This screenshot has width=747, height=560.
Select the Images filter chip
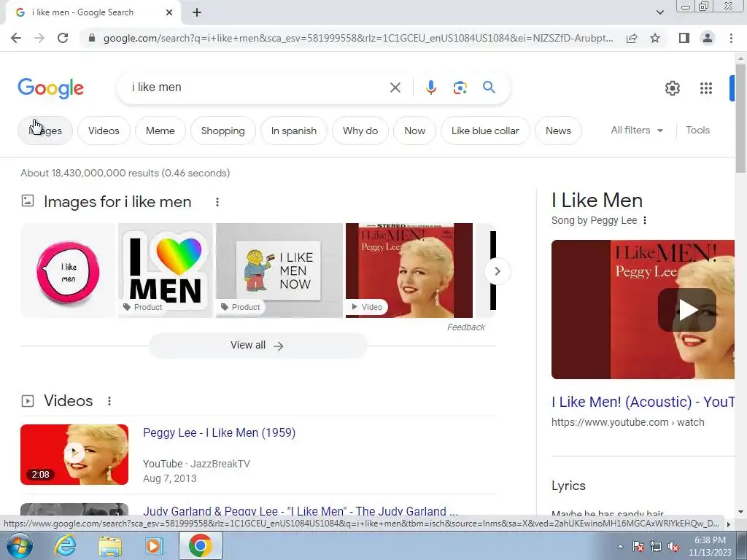coord(45,131)
